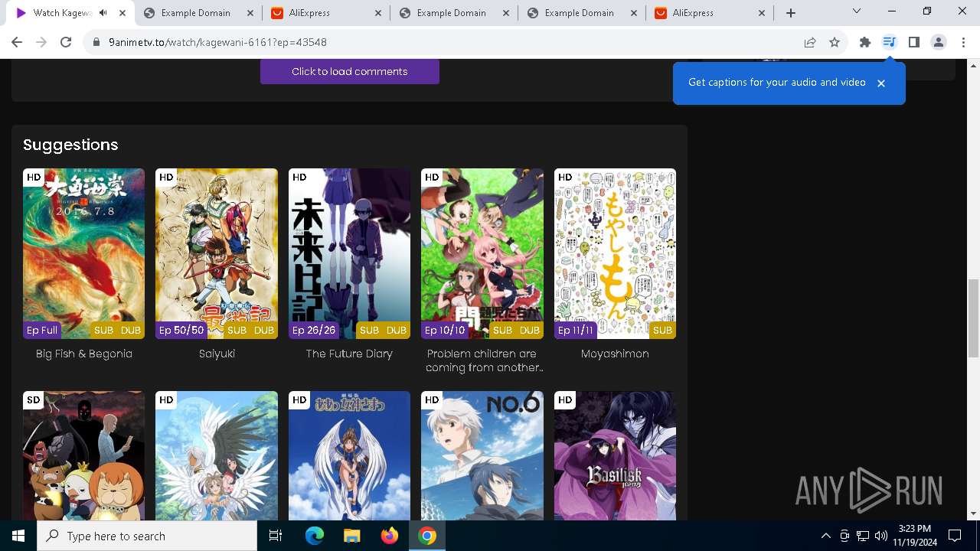Reload the current page
980x551 pixels.
pyautogui.click(x=66, y=42)
